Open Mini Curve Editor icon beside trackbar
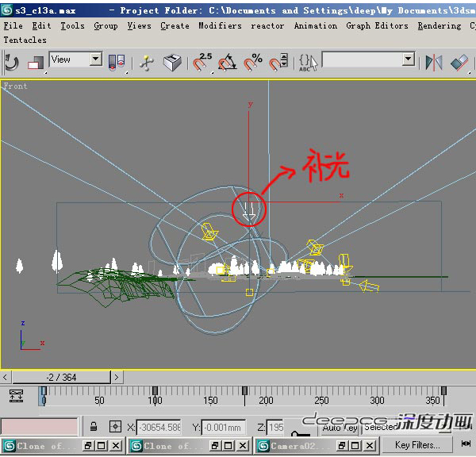476x457 pixels. (x=16, y=396)
